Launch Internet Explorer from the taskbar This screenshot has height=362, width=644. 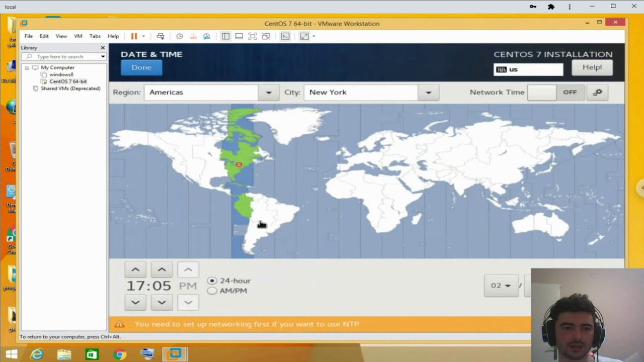pyautogui.click(x=37, y=354)
